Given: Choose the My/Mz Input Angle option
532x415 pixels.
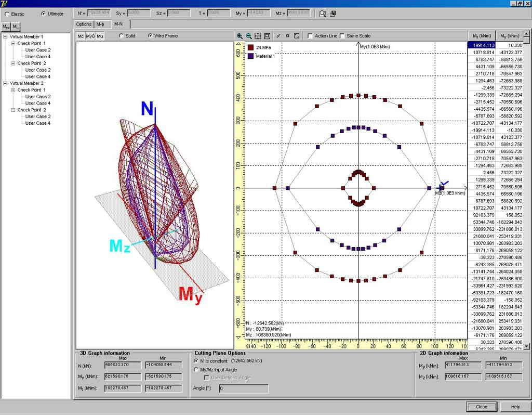Looking at the screenshot, I should (195, 369).
